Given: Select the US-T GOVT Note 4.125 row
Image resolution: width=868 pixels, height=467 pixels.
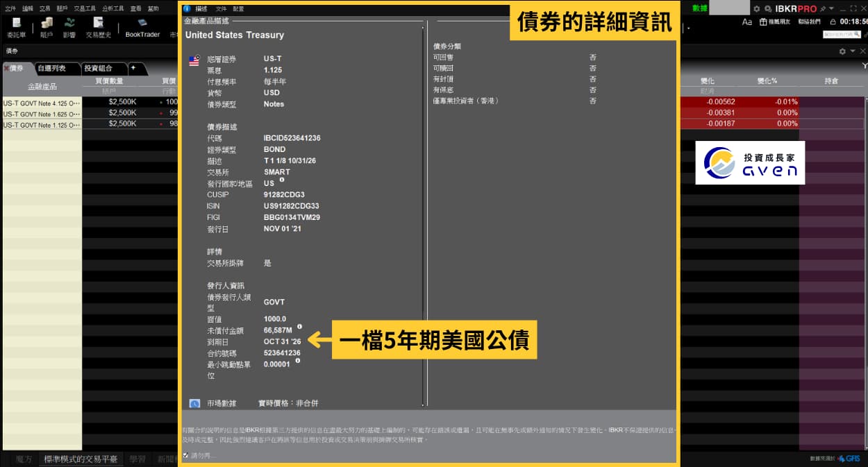Looking at the screenshot, I should coord(42,102).
